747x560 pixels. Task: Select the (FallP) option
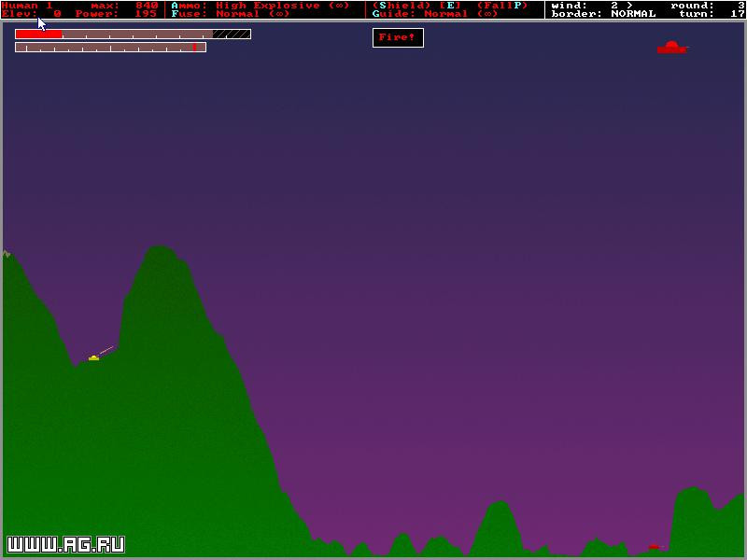tap(502, 6)
